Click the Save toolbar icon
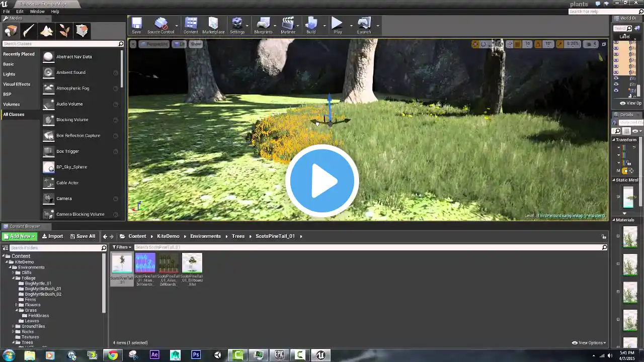The image size is (644, 362). [x=136, y=25]
